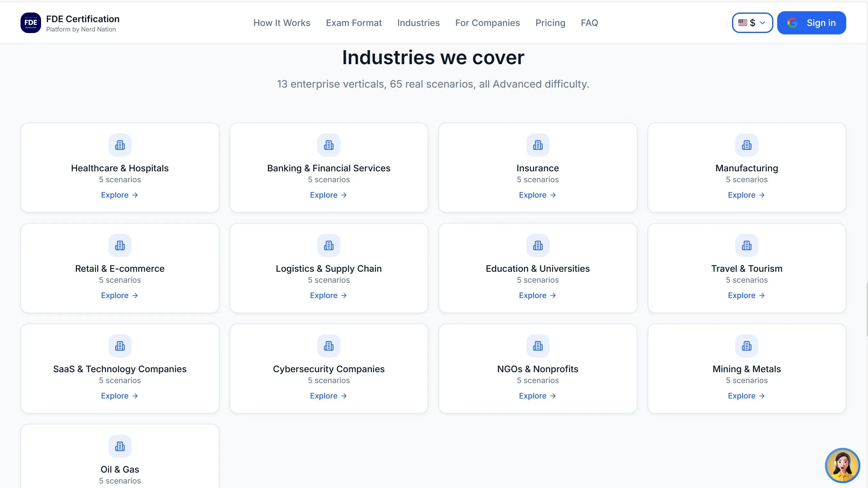Click the SaaS & Technology Companies title
The image size is (868, 488).
pyautogui.click(x=120, y=369)
